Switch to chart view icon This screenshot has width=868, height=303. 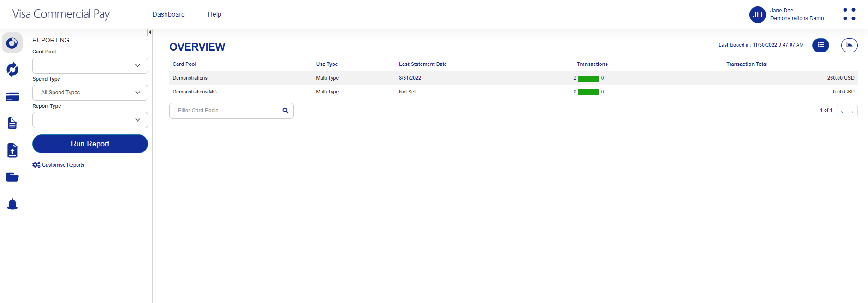point(849,45)
